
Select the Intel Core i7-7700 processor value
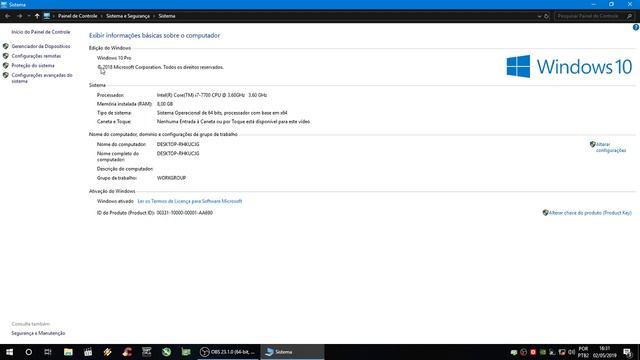tap(212, 95)
